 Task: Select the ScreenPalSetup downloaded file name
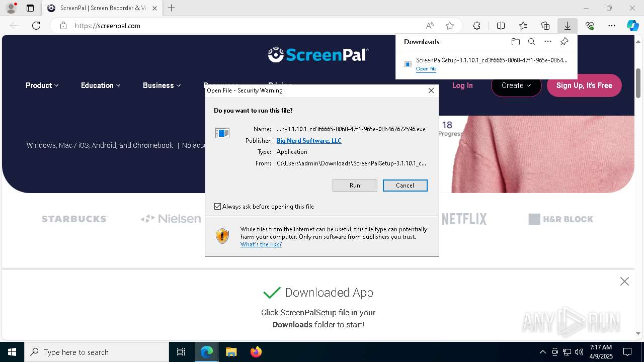coord(492,60)
